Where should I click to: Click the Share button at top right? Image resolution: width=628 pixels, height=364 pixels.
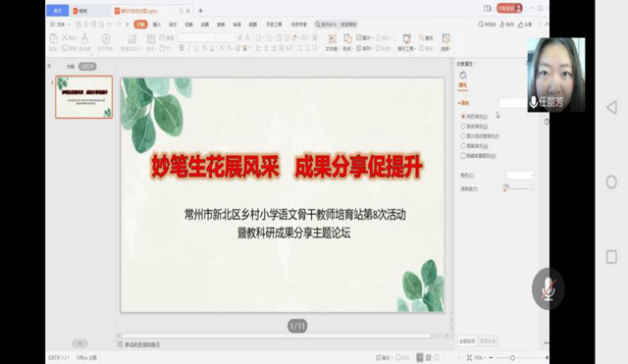tap(525, 25)
